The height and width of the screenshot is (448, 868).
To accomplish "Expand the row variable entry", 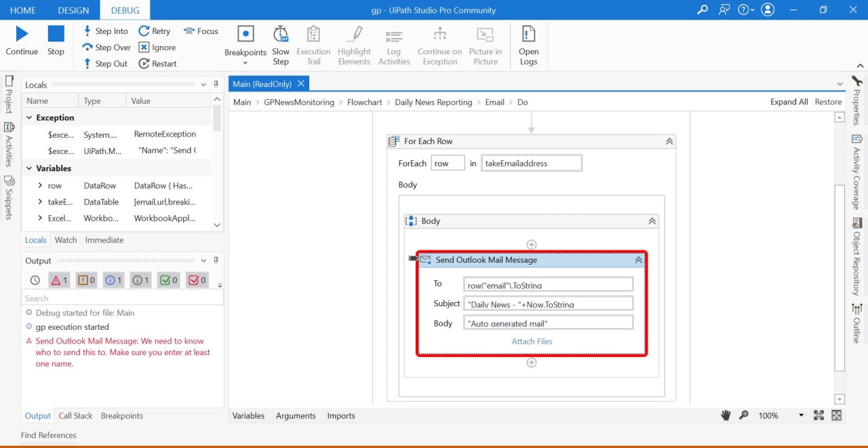I will 40,185.
